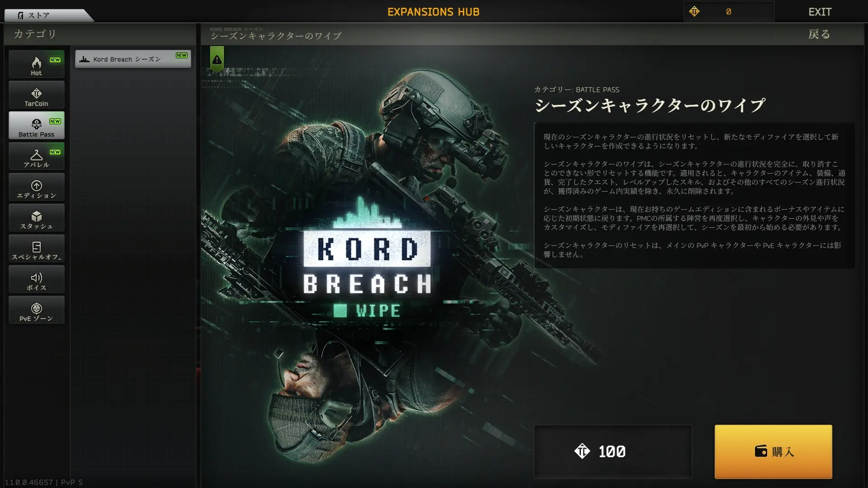Click the カテゴリー: BATTLE PASS label
Viewport: 868px width, 488px height.
577,90
